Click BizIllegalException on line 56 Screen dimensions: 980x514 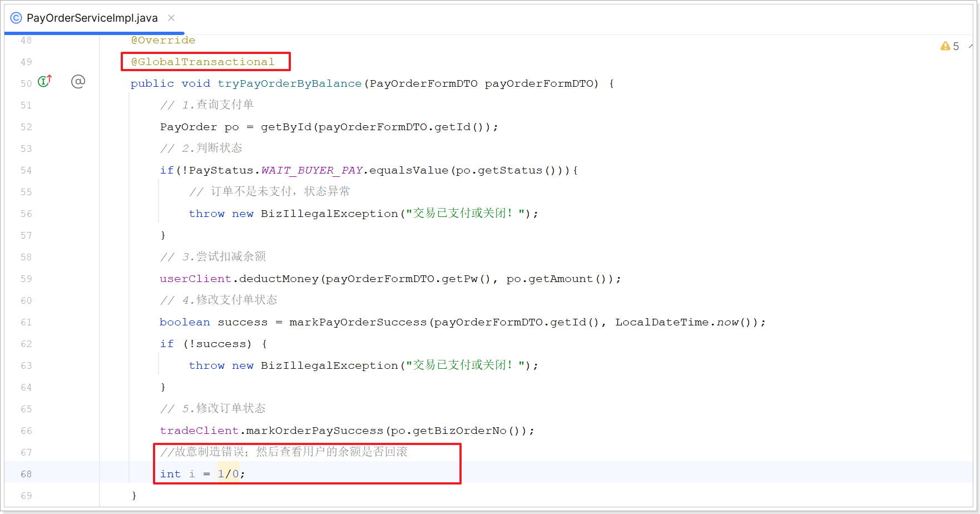pos(329,214)
